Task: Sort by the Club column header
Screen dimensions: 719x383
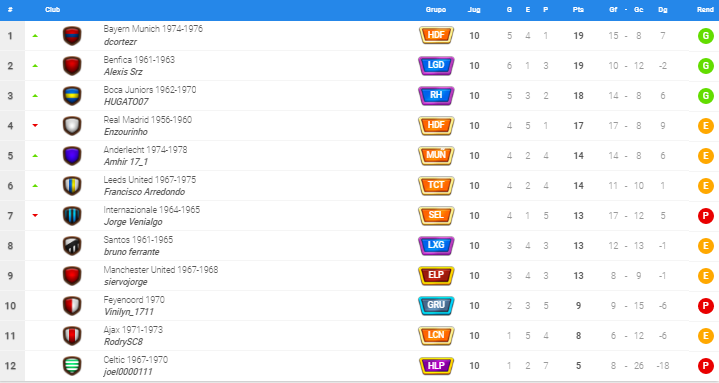Action: click(52, 10)
